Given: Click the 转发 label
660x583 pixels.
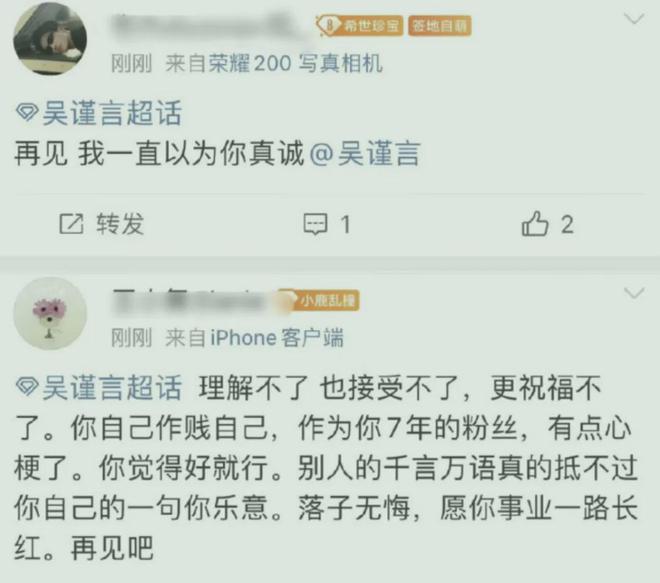Looking at the screenshot, I should [x=120, y=224].
